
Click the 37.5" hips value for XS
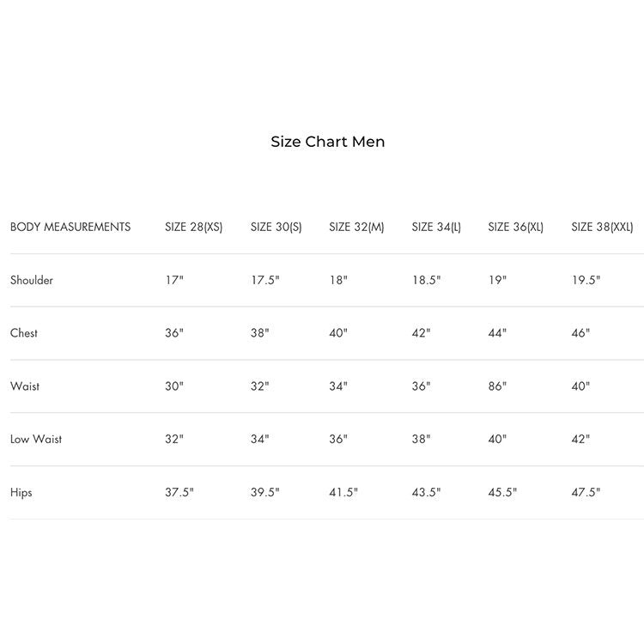pyautogui.click(x=179, y=492)
